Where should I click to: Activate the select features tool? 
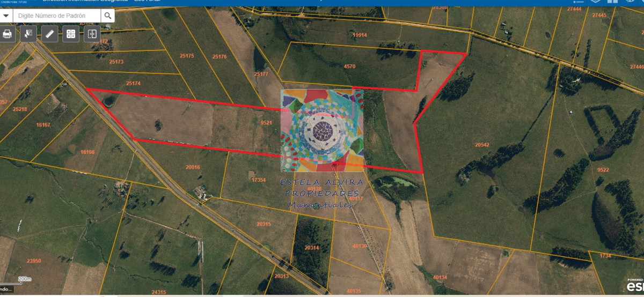click(x=28, y=34)
